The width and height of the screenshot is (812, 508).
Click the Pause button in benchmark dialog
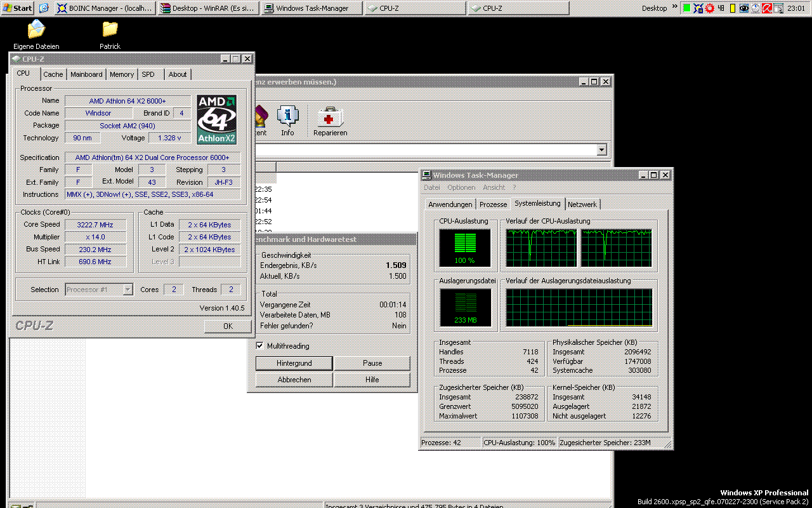tap(372, 363)
